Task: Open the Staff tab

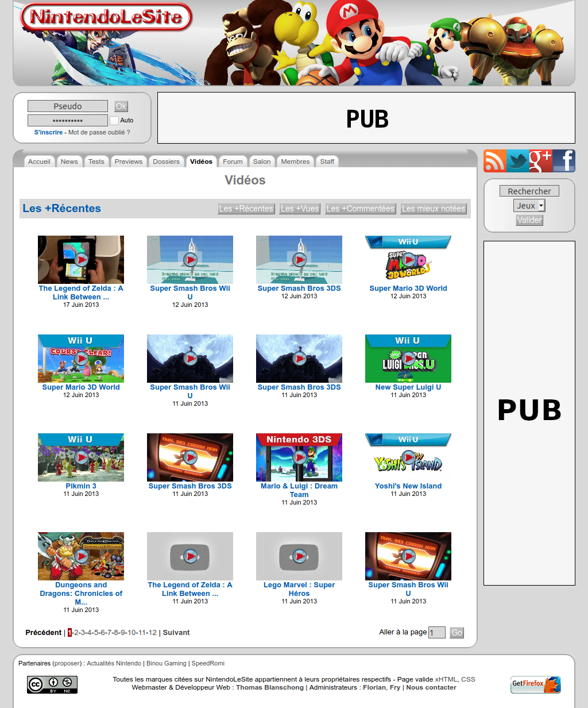Action: click(x=327, y=161)
